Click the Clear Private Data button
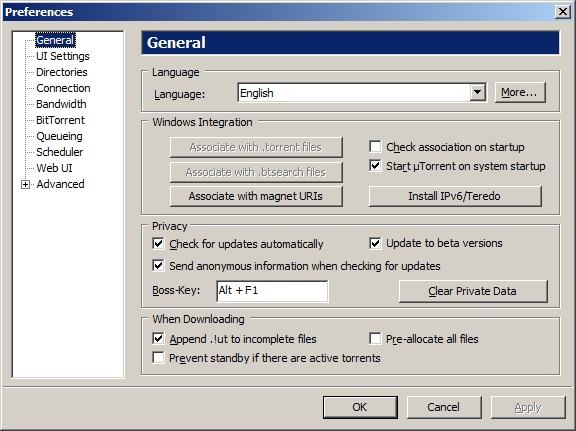 coord(473,291)
